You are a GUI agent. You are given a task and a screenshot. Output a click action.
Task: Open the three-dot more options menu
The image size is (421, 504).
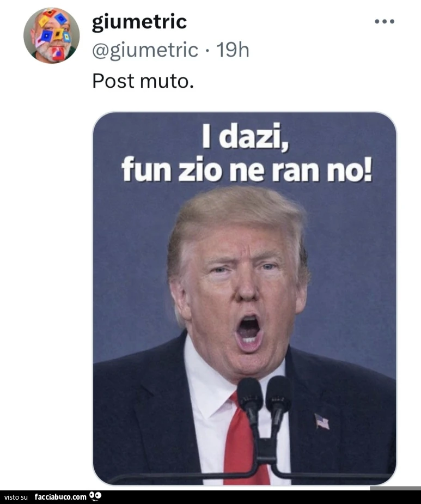(385, 22)
